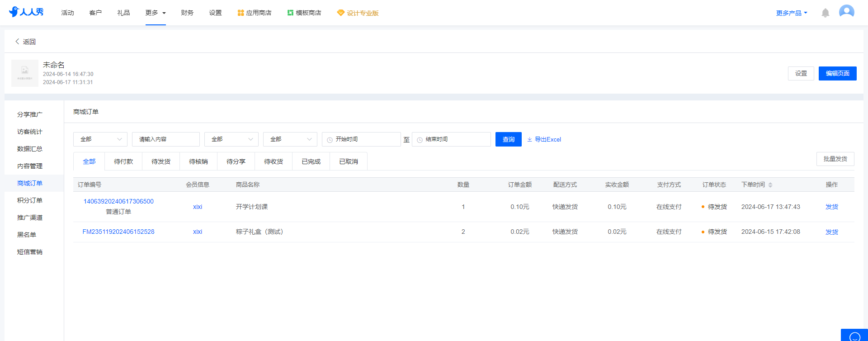The width and height of the screenshot is (868, 341).
Task: Click the 编辑页面 button
Action: 838,73
